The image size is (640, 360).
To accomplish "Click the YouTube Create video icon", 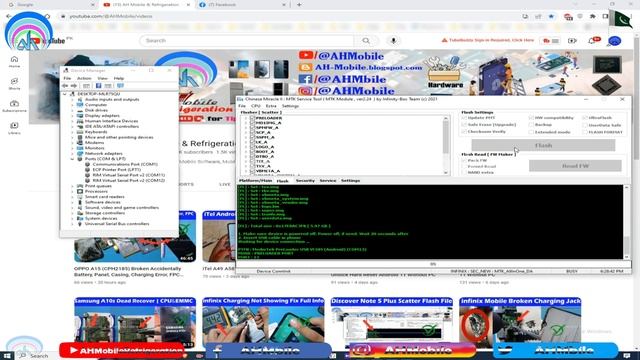I will coord(572,41).
